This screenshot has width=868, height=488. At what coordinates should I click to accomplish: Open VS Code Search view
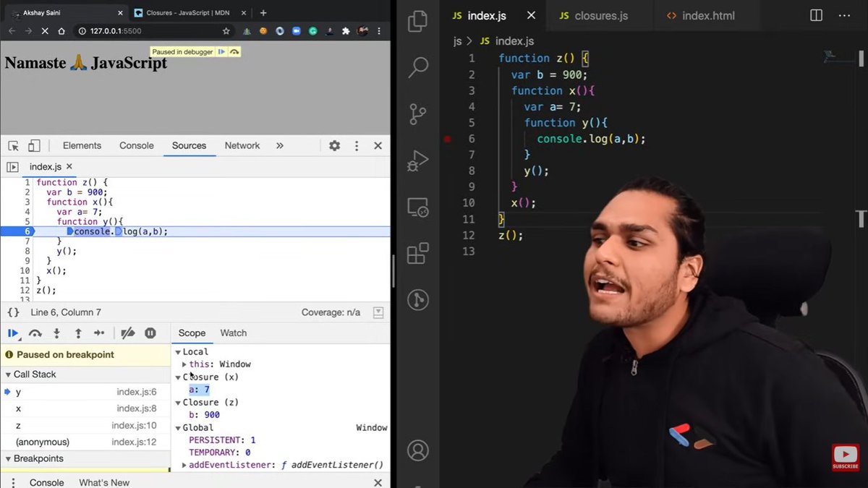click(x=418, y=67)
